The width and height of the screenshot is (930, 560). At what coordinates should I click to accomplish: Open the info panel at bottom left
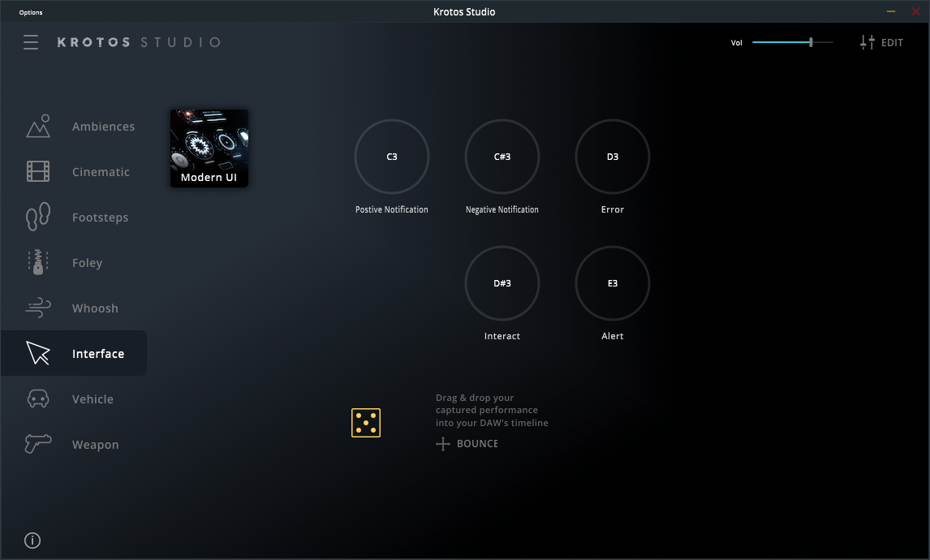click(32, 540)
